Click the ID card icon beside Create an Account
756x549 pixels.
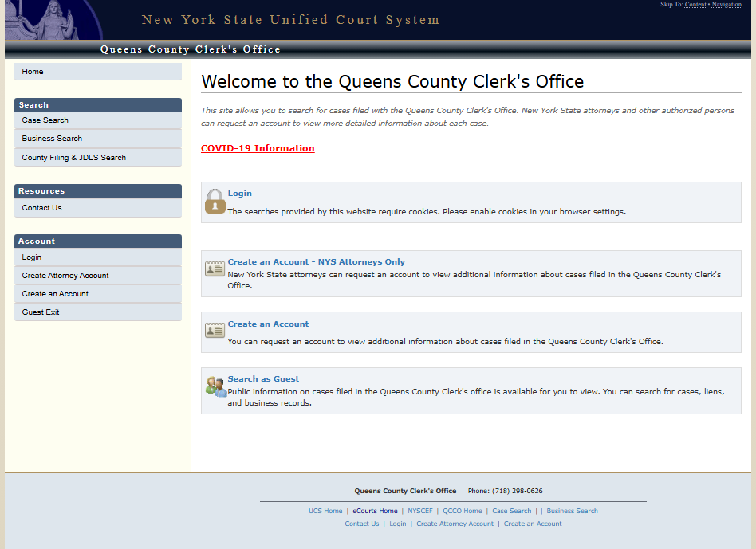click(215, 330)
